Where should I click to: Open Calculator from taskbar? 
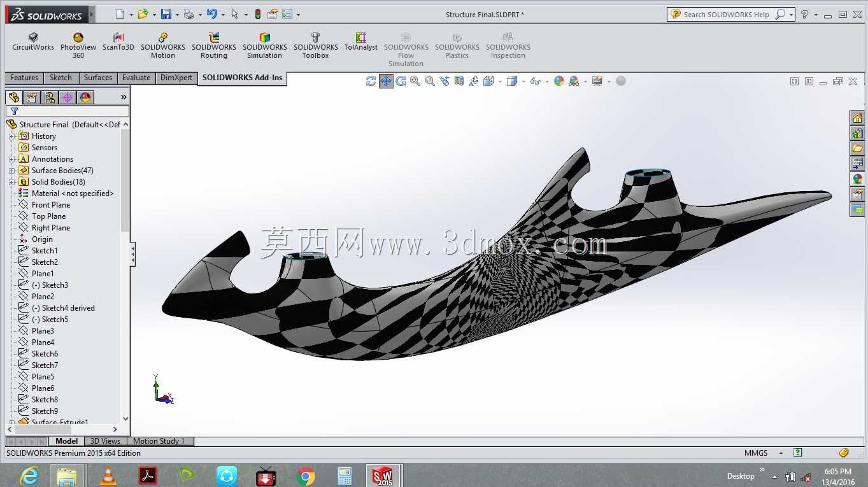tap(345, 476)
